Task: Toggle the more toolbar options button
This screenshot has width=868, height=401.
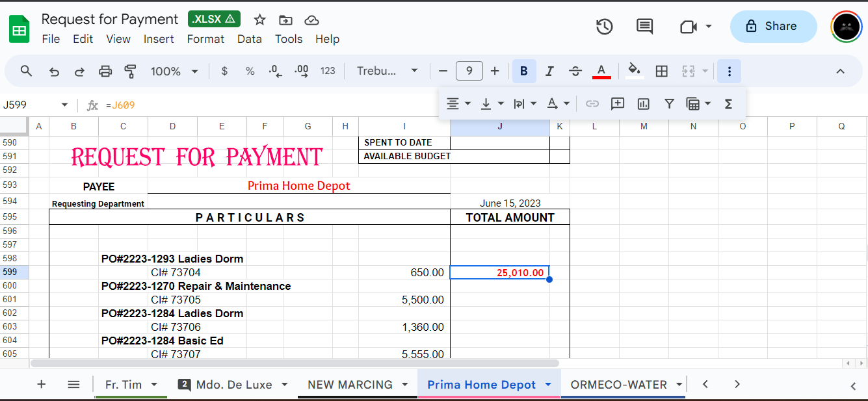Action: pyautogui.click(x=729, y=71)
